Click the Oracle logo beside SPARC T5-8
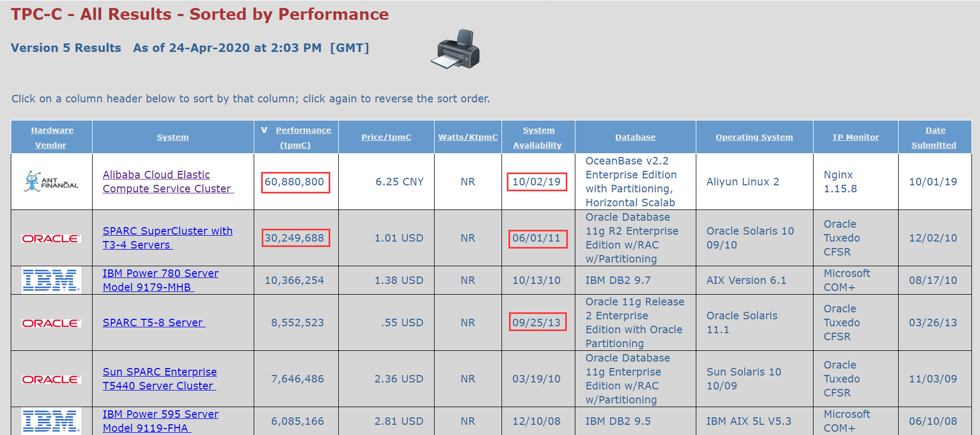 (x=51, y=323)
